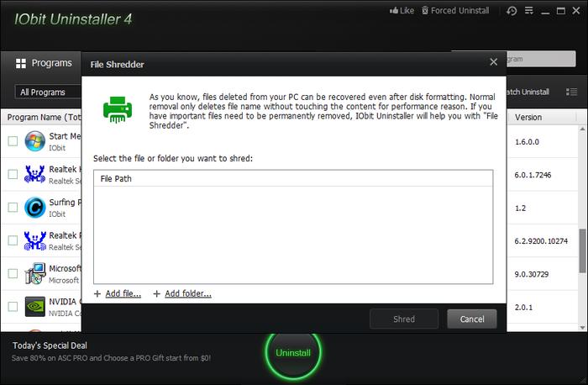Click the programs list scrollbar thumb
The image size is (588, 385).
click(x=582, y=251)
